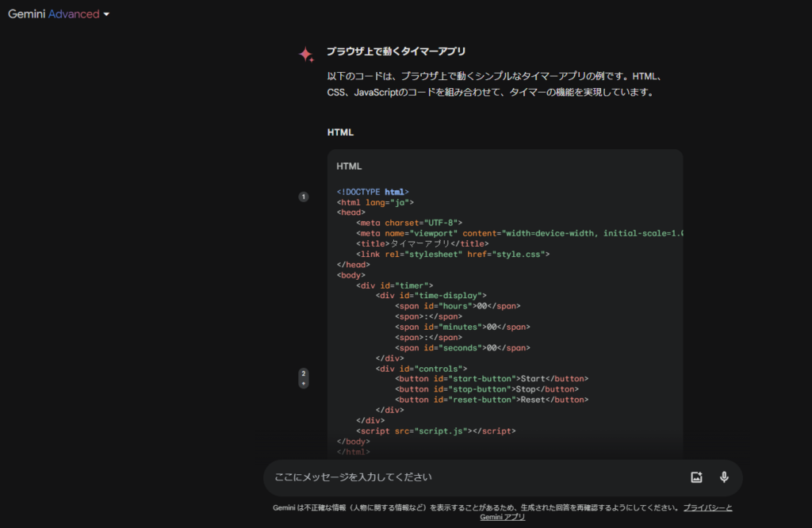Viewport: 812px width, 528px height.
Task: Click the link rel stylesheet code line
Action: (453, 254)
